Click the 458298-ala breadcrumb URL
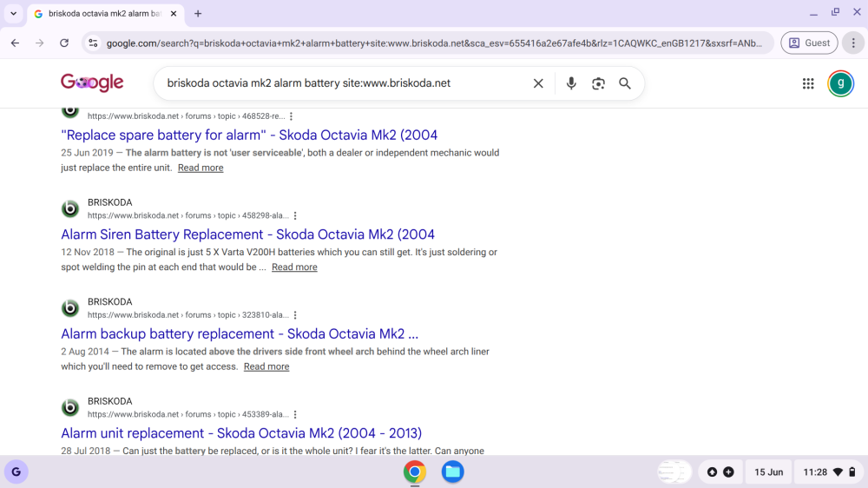Viewport: 868px width, 488px height. (188, 215)
